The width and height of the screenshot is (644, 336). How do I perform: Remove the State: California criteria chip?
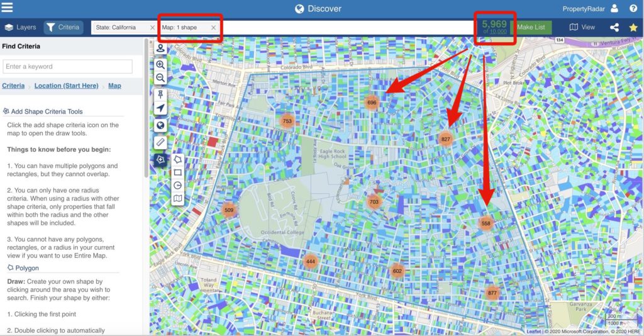[x=152, y=28]
